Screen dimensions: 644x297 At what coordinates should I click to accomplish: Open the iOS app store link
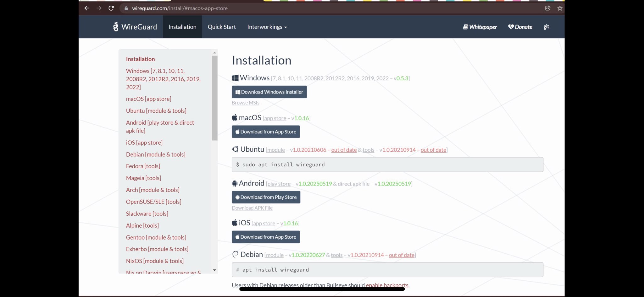(x=264, y=224)
